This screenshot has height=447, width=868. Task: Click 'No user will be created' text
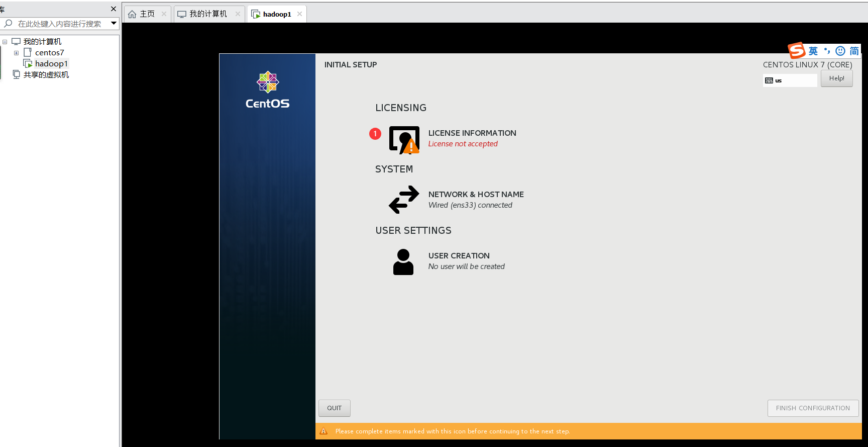[x=467, y=266]
